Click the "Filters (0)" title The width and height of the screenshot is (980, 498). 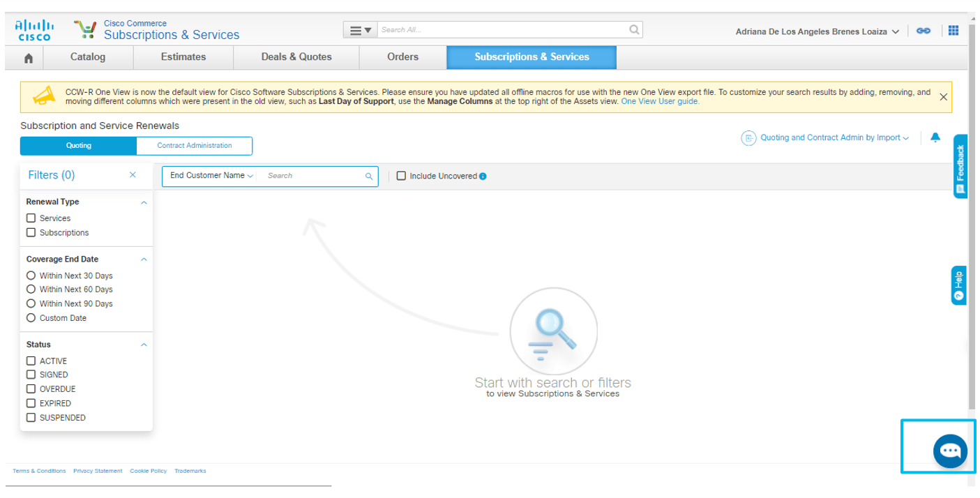click(52, 175)
